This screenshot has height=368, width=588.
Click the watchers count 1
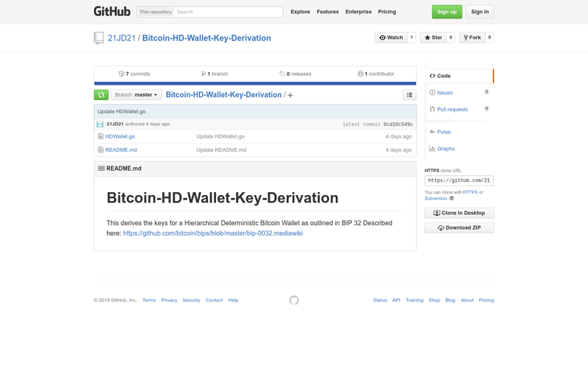pyautogui.click(x=412, y=38)
